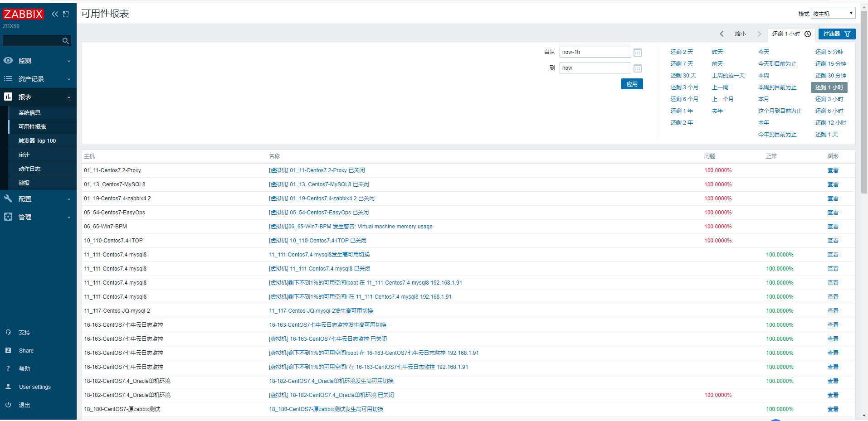The image size is (868, 421).
Task: Open calendar picker for 自从 field
Action: (638, 53)
